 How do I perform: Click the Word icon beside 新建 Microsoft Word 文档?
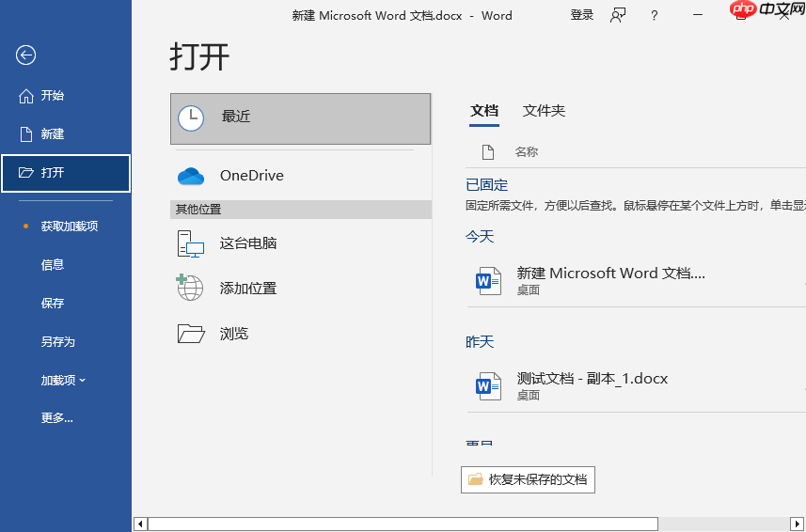[x=488, y=281]
